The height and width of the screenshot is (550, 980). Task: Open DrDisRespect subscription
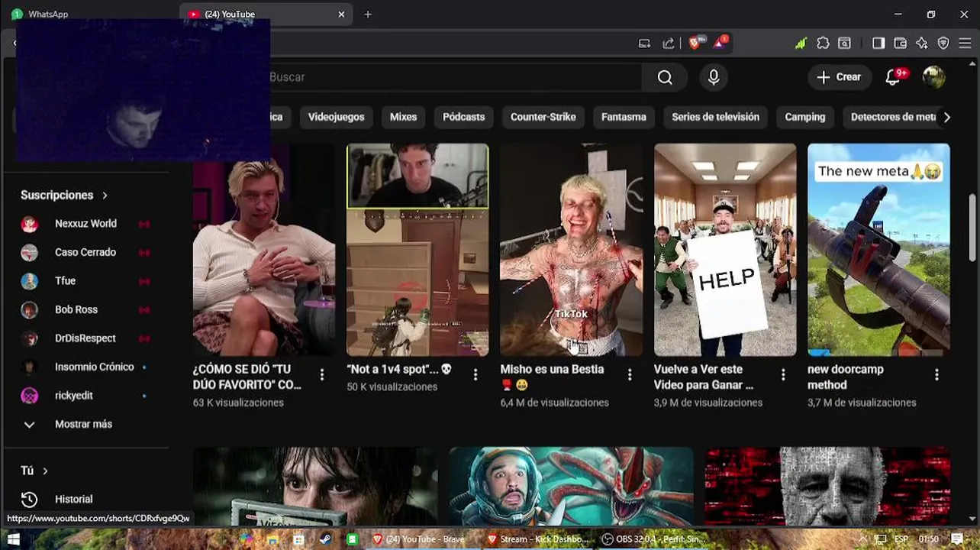point(85,338)
